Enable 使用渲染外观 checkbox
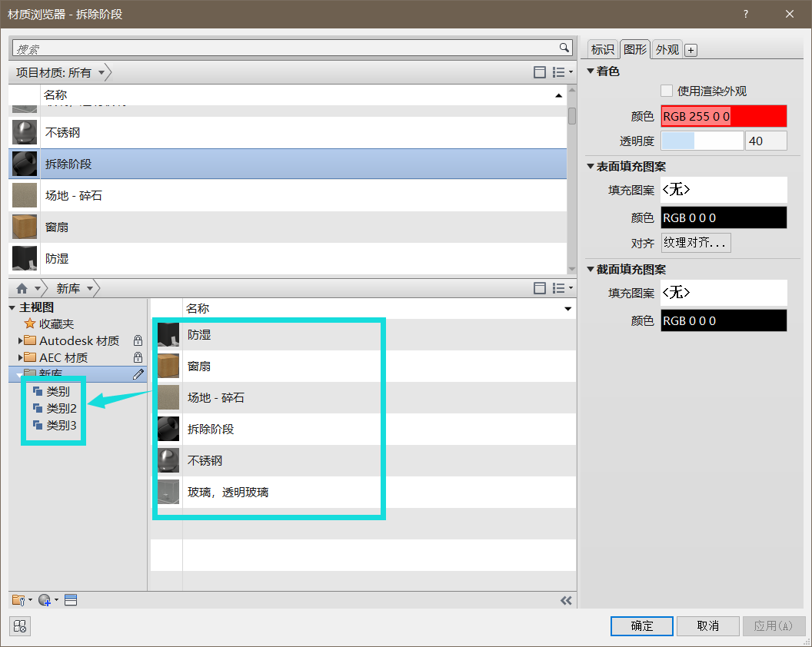Viewport: 812px width, 647px height. click(667, 91)
